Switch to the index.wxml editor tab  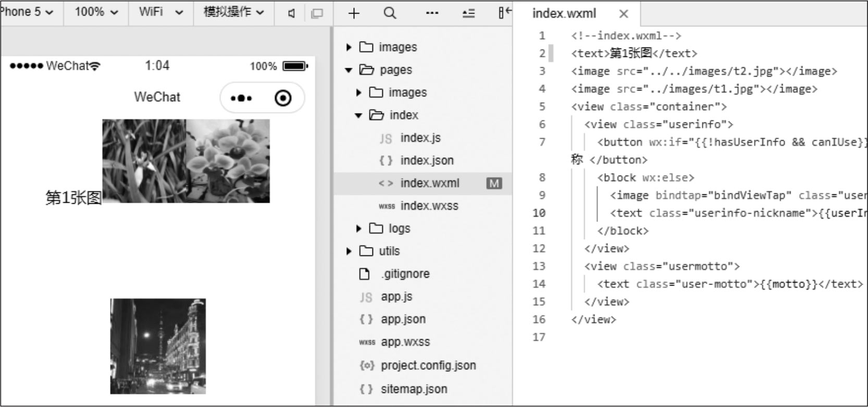564,14
